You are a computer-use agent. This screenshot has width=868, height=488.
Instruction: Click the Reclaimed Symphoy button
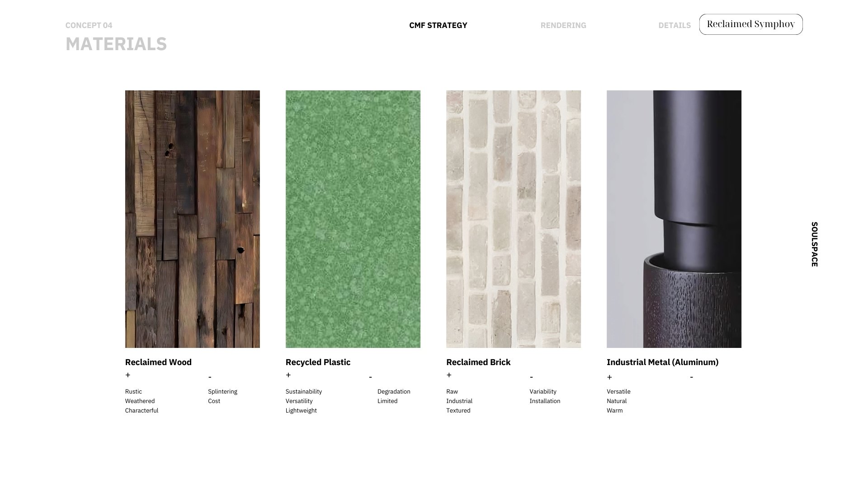[751, 24]
